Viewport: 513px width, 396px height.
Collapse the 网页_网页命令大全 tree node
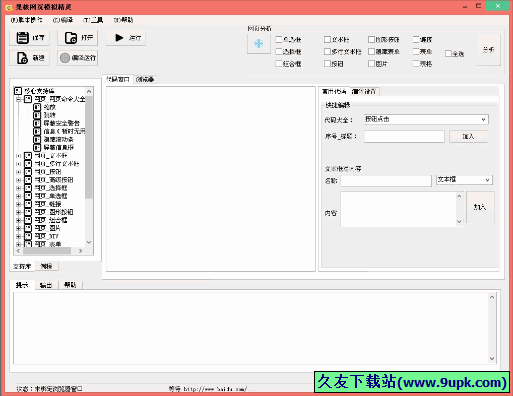pyautogui.click(x=19, y=99)
